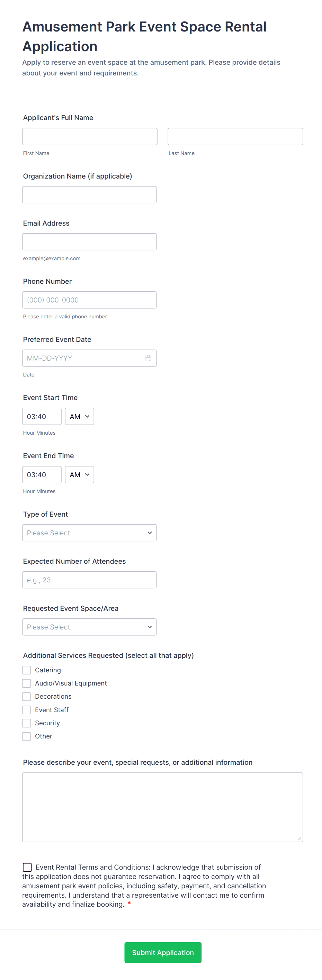Click the Organization Name field
The image size is (322, 980).
tap(89, 194)
